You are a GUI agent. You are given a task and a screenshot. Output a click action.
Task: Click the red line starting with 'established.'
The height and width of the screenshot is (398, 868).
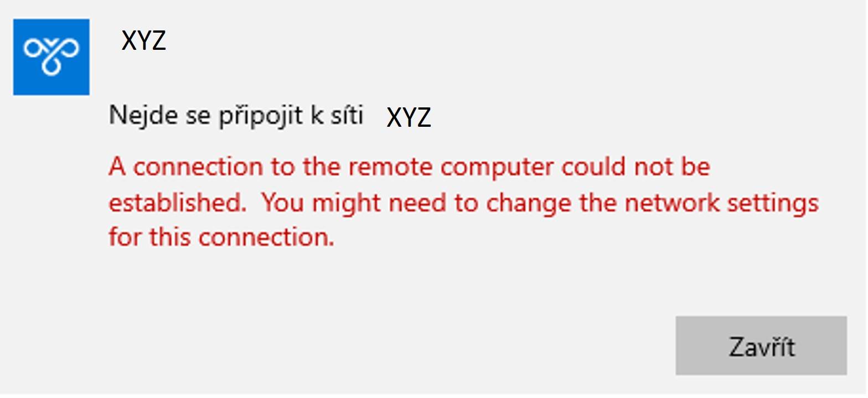coord(464,203)
